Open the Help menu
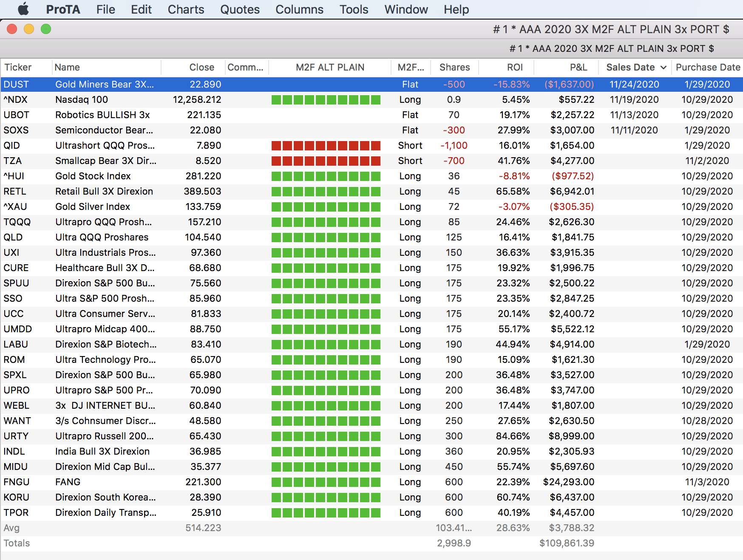Viewport: 743px width, 560px height. pos(456,9)
